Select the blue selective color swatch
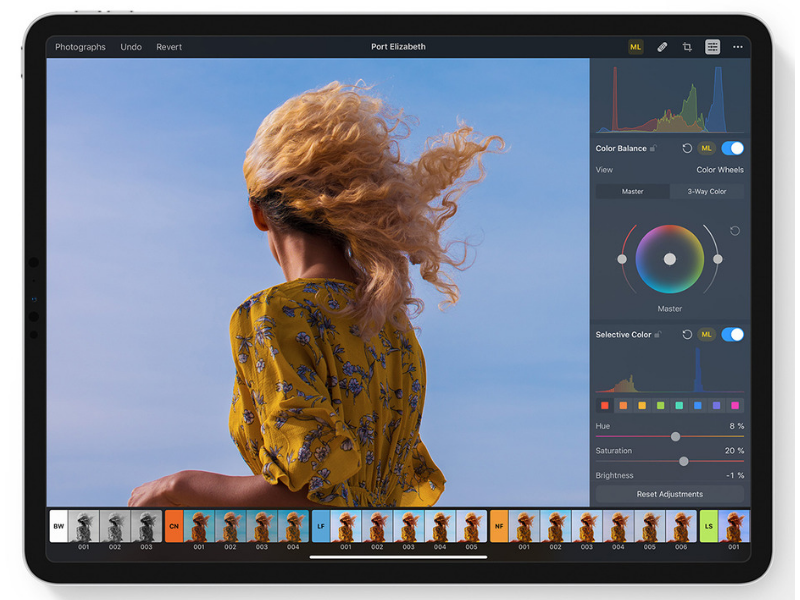The height and width of the screenshot is (600, 800). [x=697, y=406]
